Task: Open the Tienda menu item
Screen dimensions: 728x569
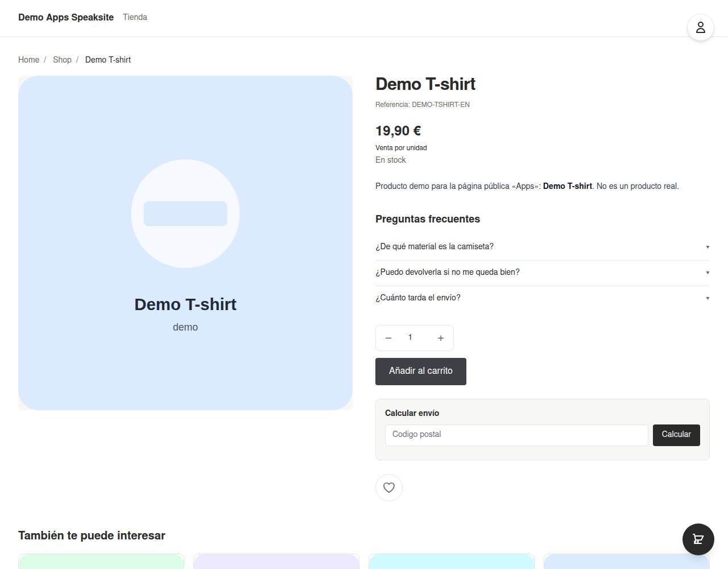Action: [135, 17]
